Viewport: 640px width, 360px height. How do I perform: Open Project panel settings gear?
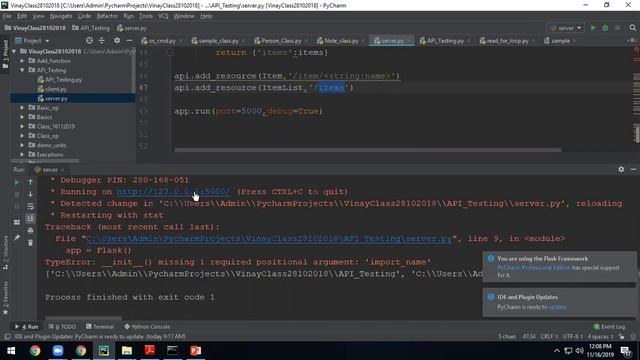click(x=117, y=40)
